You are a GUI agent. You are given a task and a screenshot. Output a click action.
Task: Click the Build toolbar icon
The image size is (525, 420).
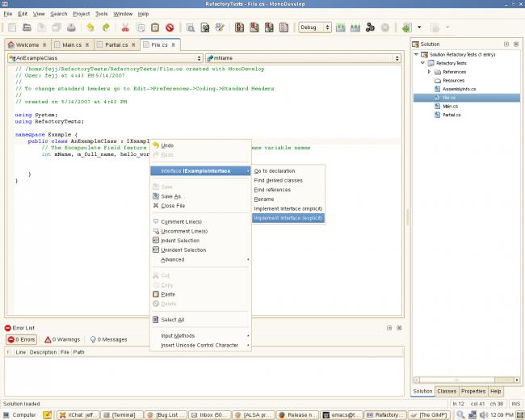pyautogui.click(x=341, y=27)
